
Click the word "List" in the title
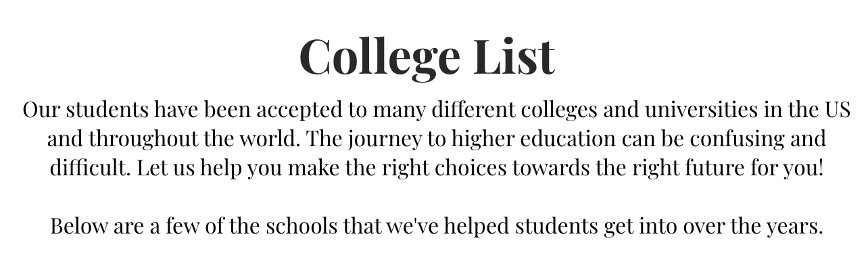[514, 56]
